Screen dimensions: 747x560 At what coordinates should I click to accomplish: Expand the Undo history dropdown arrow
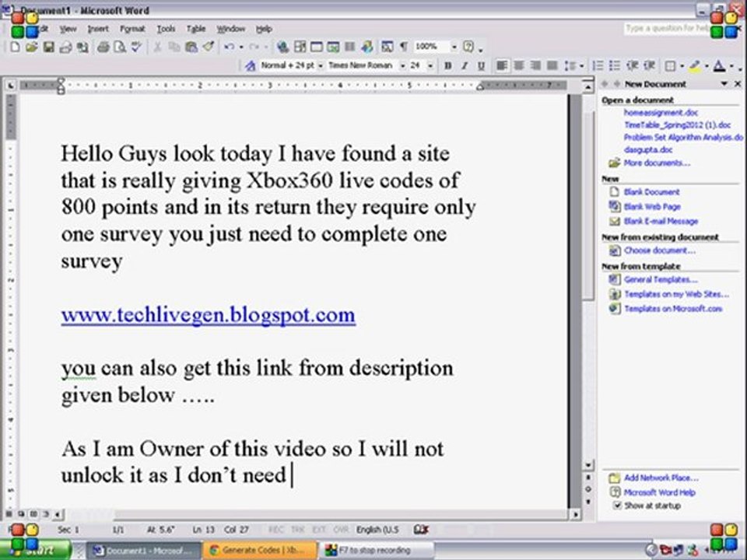pyautogui.click(x=241, y=47)
